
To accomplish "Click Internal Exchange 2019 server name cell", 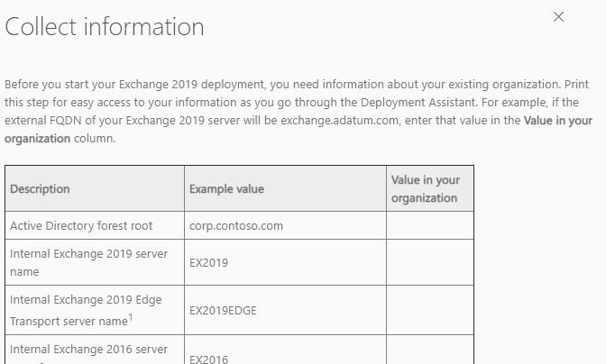I will point(88,262).
